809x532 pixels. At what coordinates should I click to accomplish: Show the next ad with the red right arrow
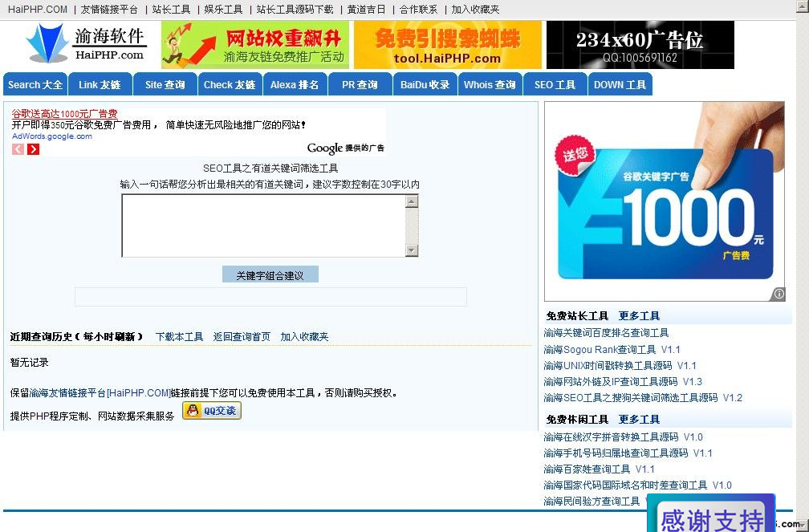(34, 149)
